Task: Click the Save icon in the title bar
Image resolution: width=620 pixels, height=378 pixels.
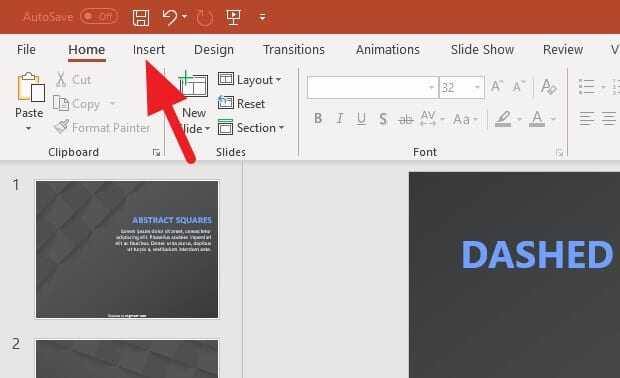Action: click(x=141, y=18)
